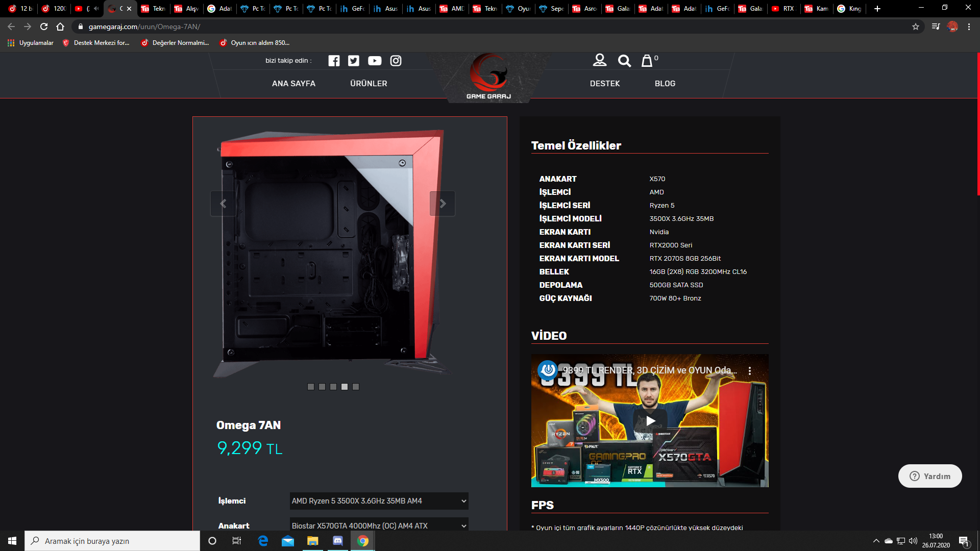Screen dimensions: 980x551
Task: Click the Instagram icon in header
Action: click(x=396, y=61)
